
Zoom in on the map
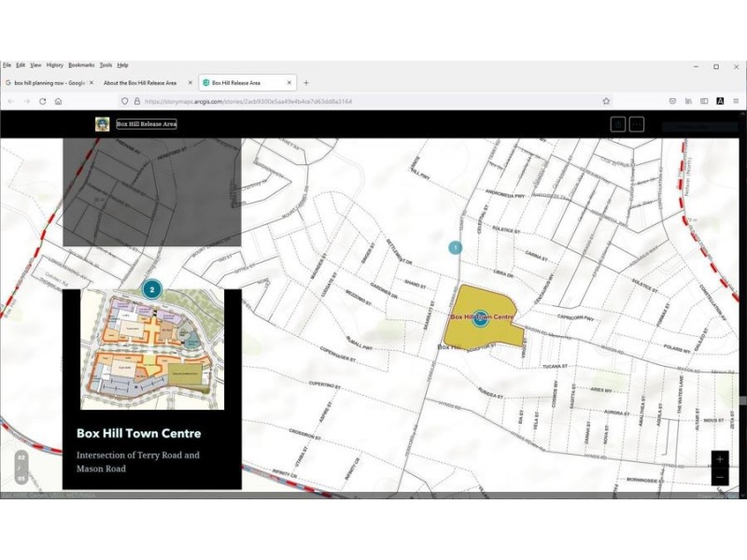tap(719, 460)
